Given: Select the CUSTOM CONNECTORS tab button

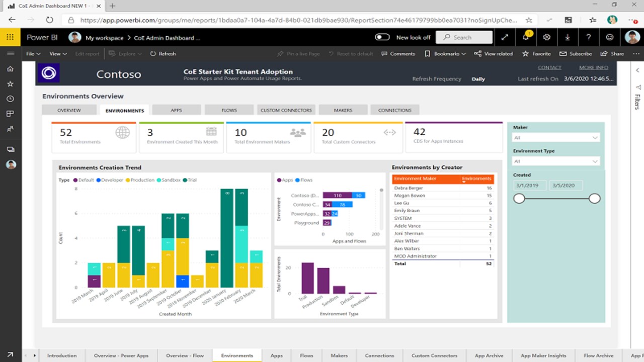Looking at the screenshot, I should (286, 110).
